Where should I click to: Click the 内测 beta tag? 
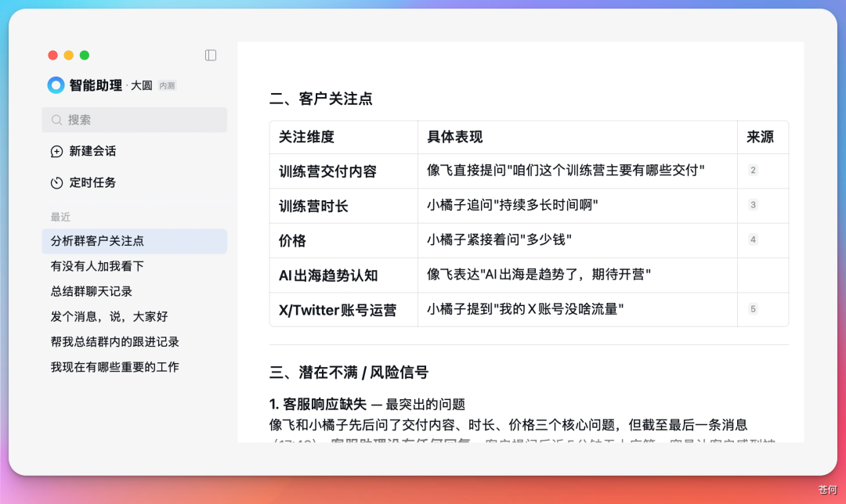point(167,86)
